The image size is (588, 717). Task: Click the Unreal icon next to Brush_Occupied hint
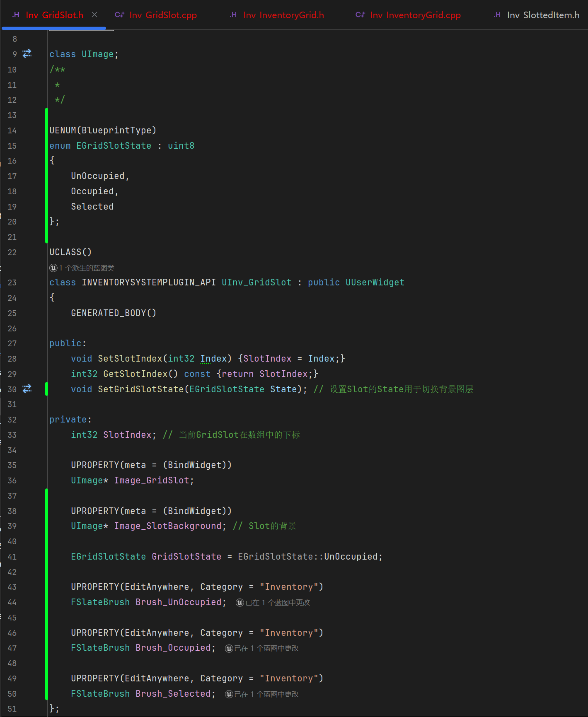pyautogui.click(x=229, y=648)
